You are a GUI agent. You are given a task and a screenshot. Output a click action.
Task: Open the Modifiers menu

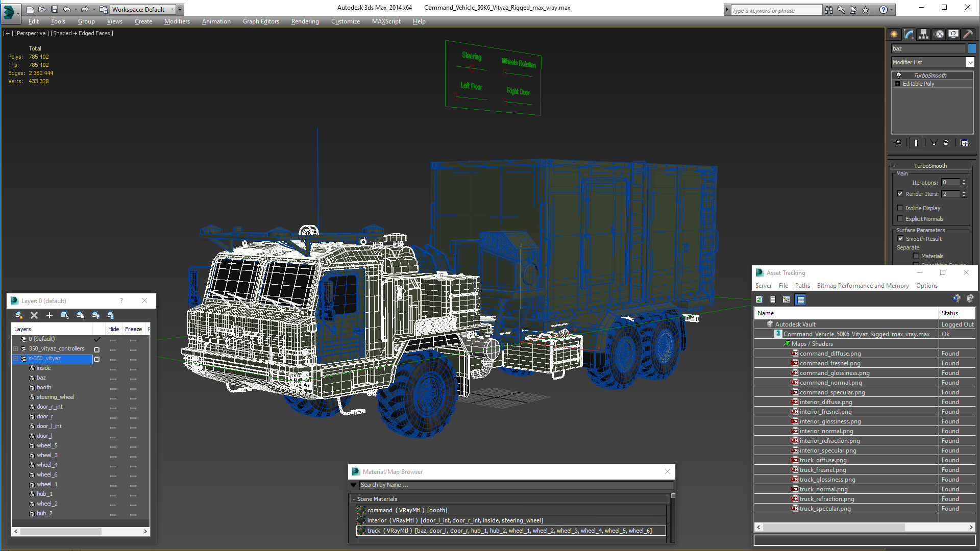[x=177, y=21]
